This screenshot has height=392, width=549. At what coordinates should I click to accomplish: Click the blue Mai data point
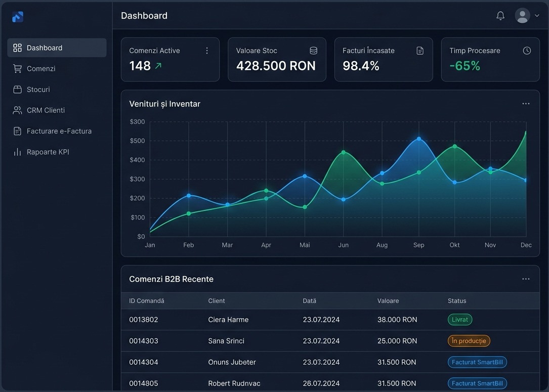[305, 176]
